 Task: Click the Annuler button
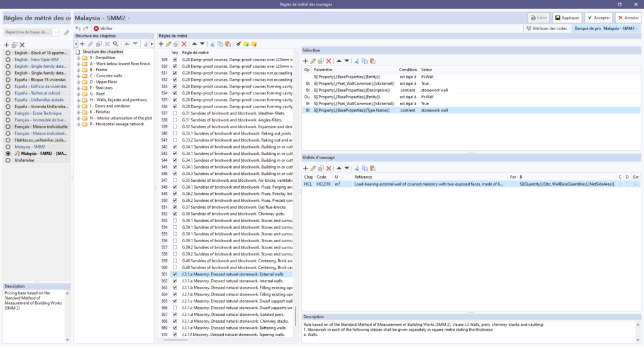pyautogui.click(x=628, y=18)
